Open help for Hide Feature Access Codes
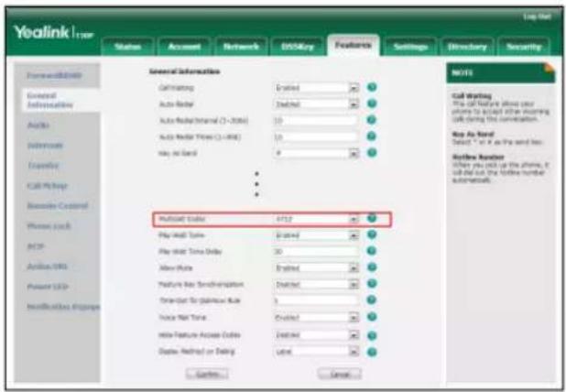 [x=372, y=336]
